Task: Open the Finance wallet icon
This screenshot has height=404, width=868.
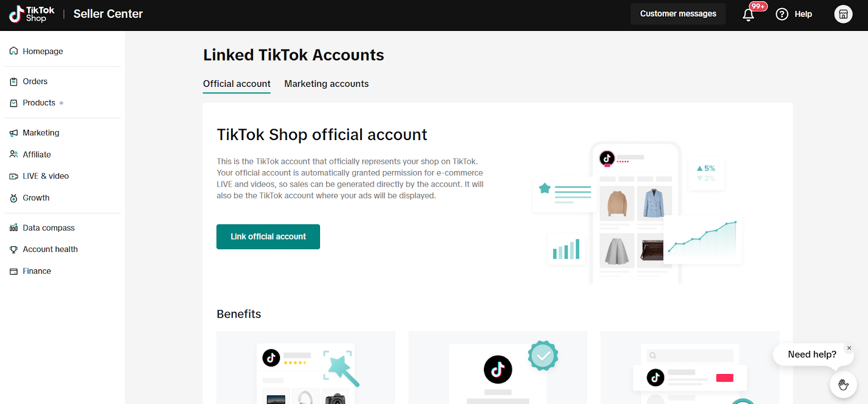Action: (13, 270)
